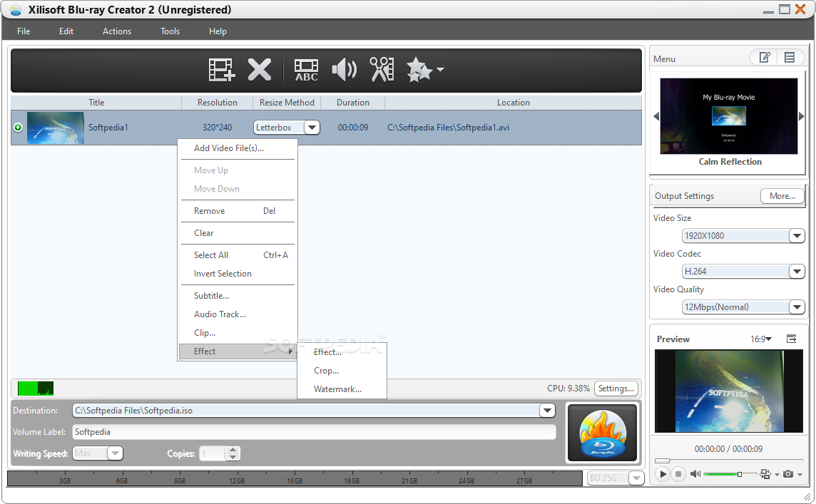The width and height of the screenshot is (816, 504).
Task: Click the preview video frame
Action: pyautogui.click(x=728, y=391)
